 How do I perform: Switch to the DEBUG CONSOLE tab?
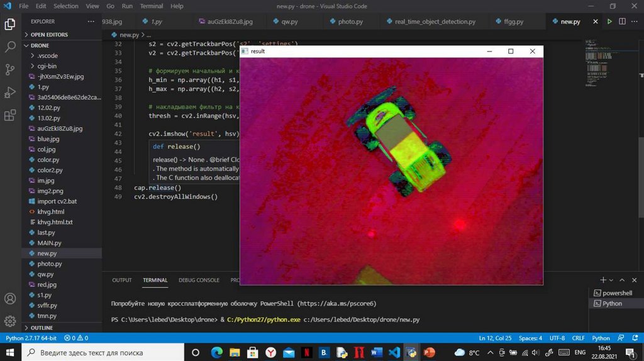(199, 280)
